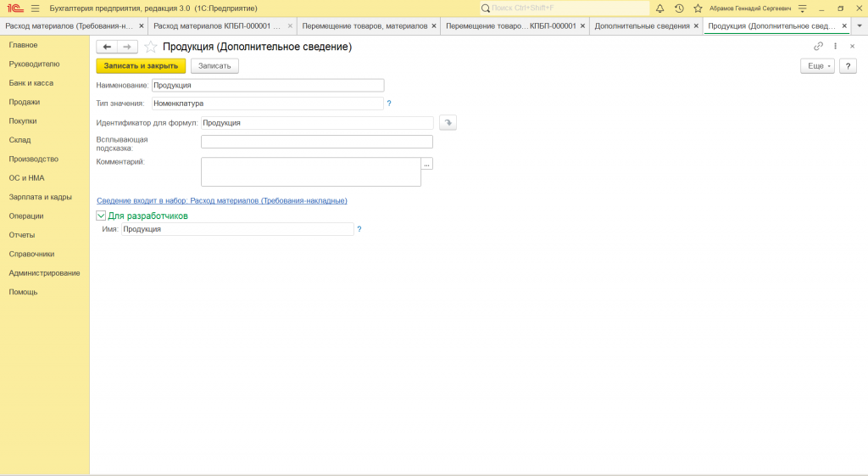Open comment editor ellipsis button

tap(427, 164)
